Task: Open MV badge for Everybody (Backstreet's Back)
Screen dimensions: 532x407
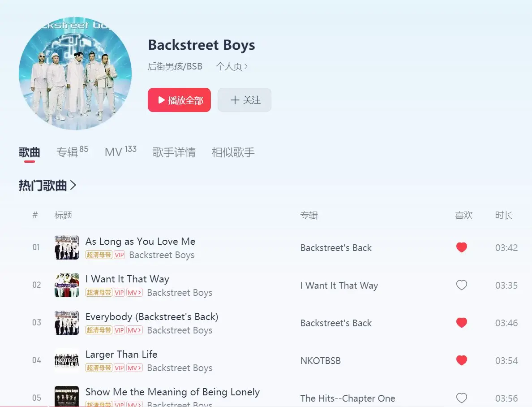Action: tap(134, 330)
